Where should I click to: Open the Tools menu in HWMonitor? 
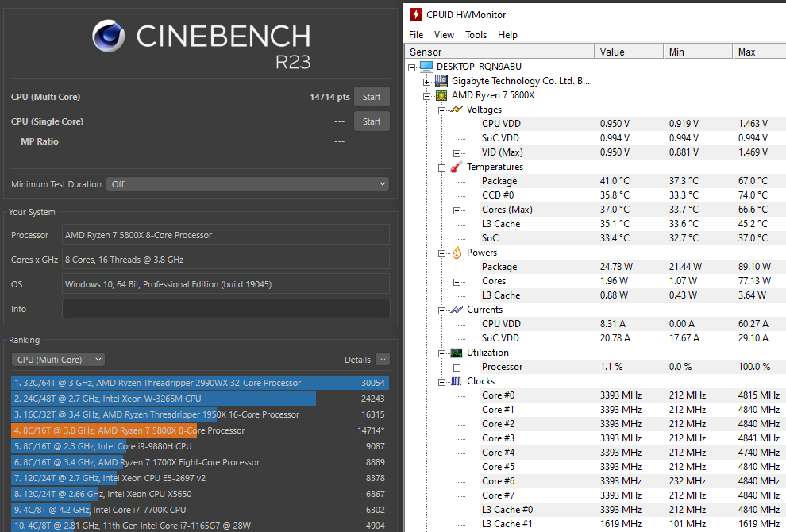coord(476,35)
